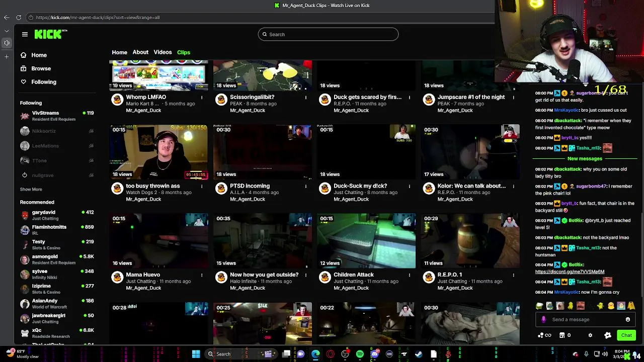This screenshot has height=362, width=644.
Task: Open asmongold recommended channel
Action: click(x=57, y=259)
